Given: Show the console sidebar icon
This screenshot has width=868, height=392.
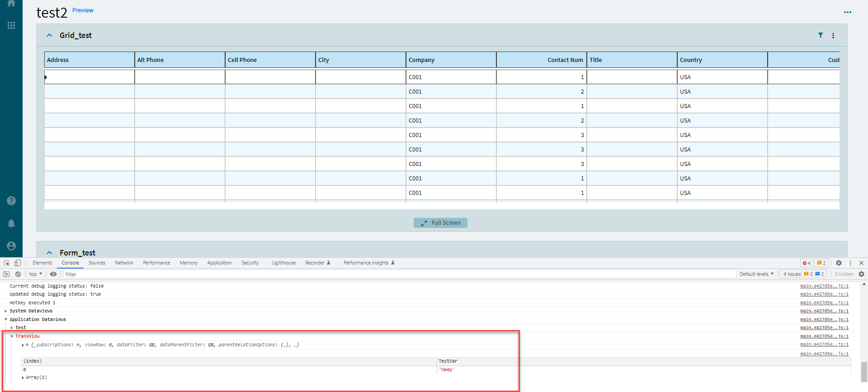Looking at the screenshot, I should click(6, 274).
